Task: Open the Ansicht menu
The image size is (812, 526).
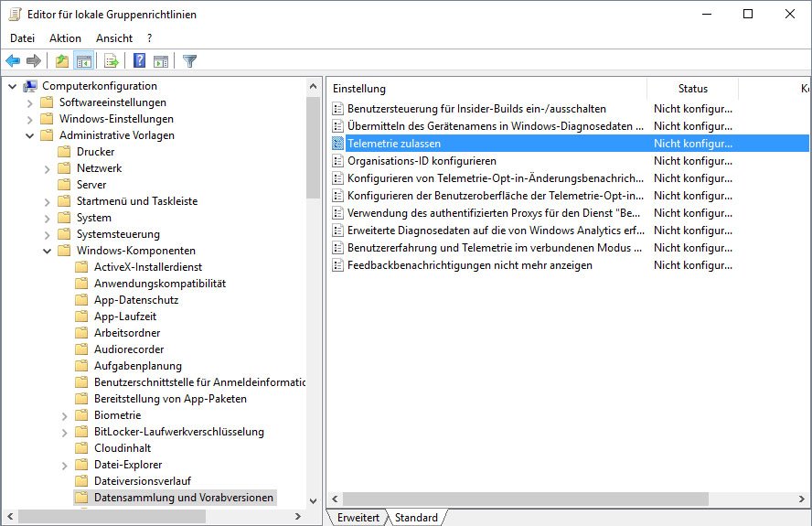Action: (114, 38)
